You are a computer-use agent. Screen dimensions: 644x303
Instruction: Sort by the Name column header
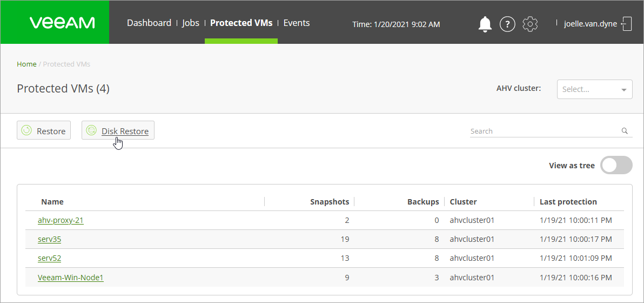click(52, 202)
